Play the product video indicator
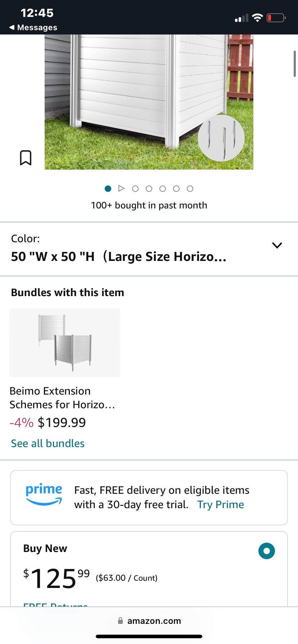This screenshot has width=298, height=644. click(121, 188)
